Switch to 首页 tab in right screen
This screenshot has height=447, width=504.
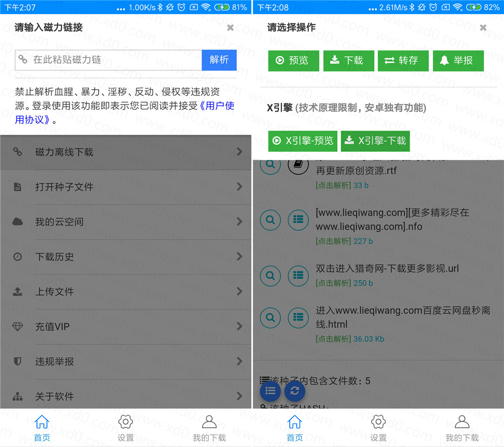click(x=295, y=428)
